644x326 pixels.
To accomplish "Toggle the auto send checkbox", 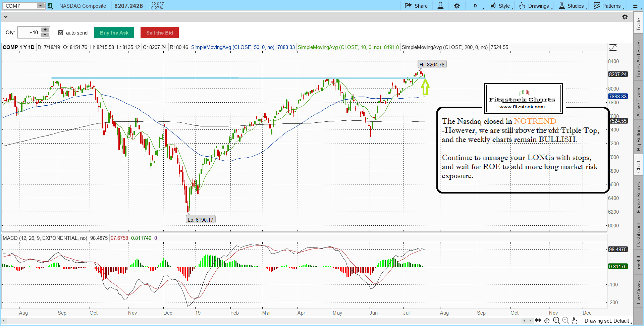I will click(61, 33).
